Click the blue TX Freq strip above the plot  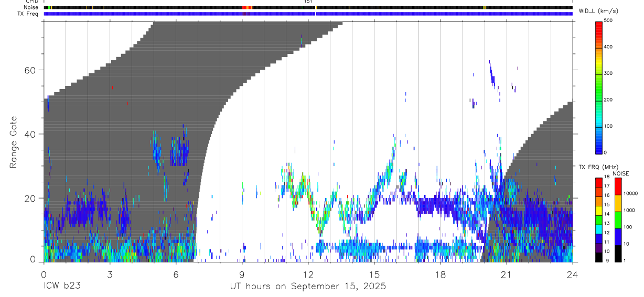click(308, 14)
